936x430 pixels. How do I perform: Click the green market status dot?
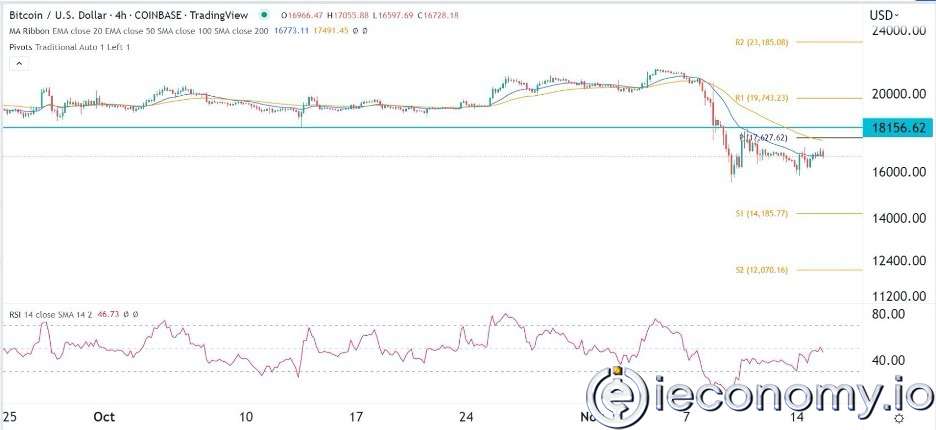[263, 16]
